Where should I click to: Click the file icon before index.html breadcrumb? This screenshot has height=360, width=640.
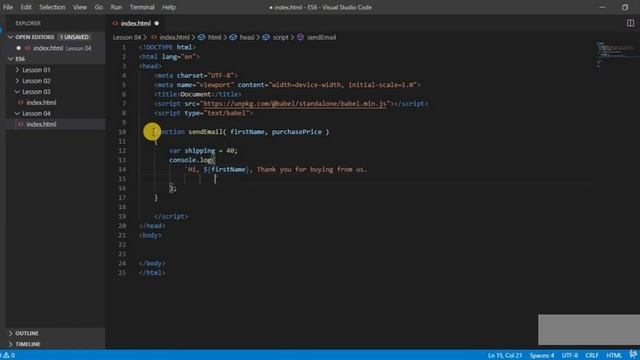point(154,37)
